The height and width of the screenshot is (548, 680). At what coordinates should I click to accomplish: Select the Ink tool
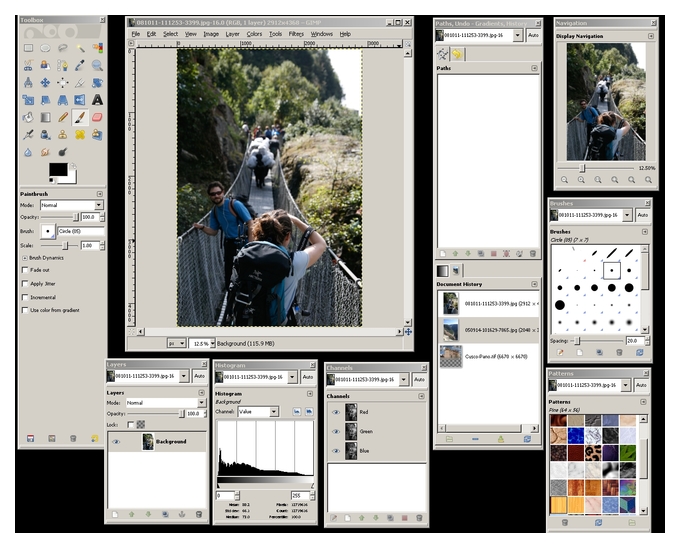45,135
